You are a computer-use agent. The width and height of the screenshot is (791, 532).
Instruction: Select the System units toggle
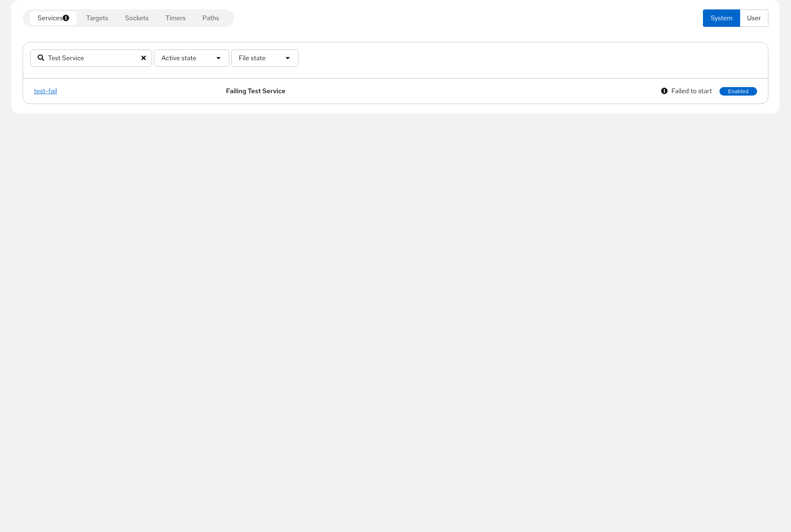tap(721, 18)
